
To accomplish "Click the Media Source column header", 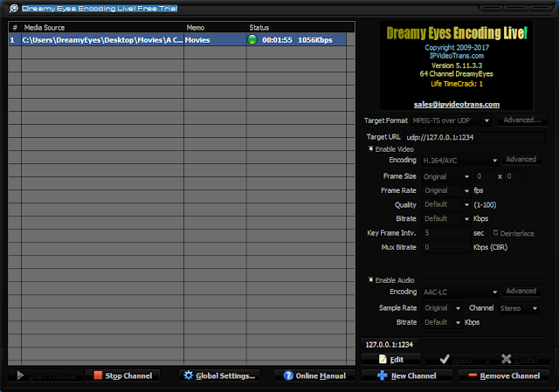I will coord(103,27).
